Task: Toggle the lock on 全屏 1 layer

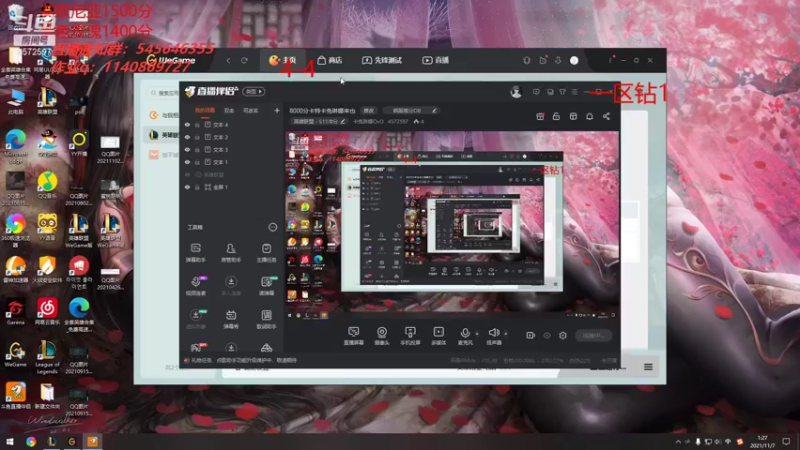Action: 197,187
